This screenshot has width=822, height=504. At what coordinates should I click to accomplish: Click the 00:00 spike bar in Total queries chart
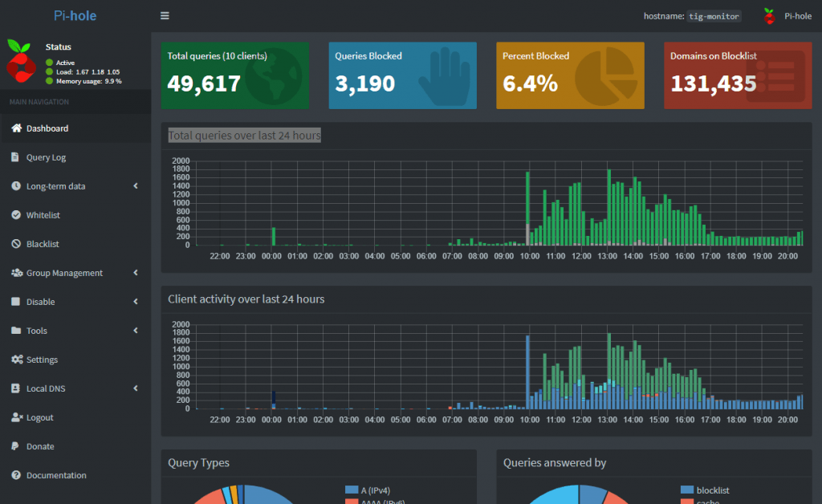[274, 236]
